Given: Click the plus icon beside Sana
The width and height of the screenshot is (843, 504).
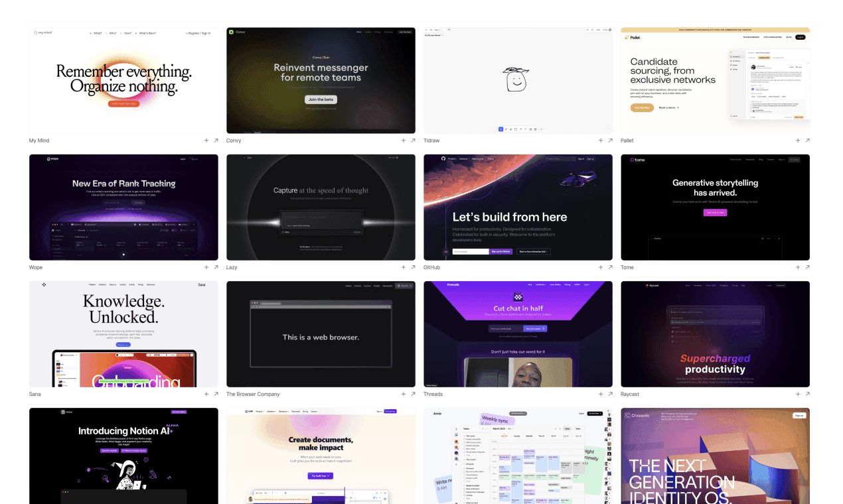Looking at the screenshot, I should click(206, 394).
